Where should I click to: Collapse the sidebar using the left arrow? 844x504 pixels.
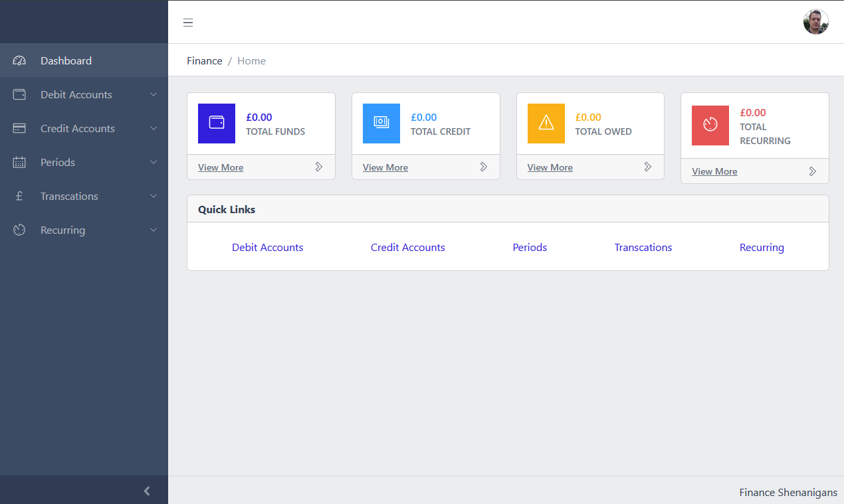pyautogui.click(x=146, y=491)
